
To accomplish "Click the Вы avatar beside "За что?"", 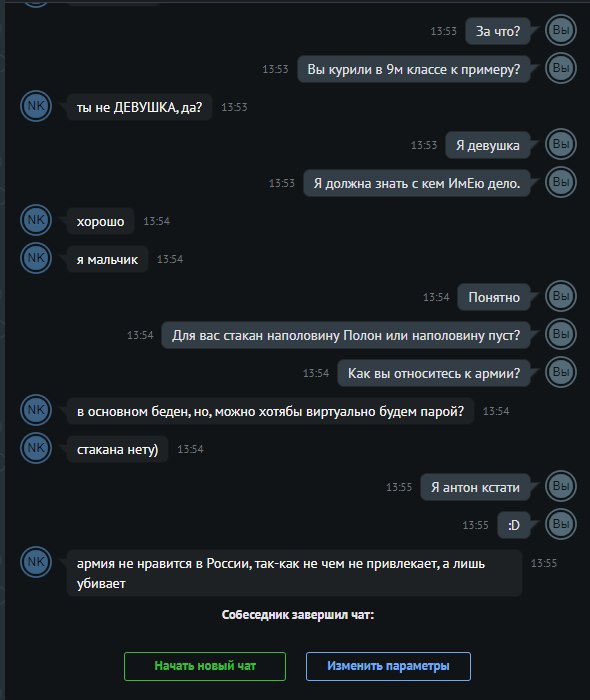I will pyautogui.click(x=561, y=30).
